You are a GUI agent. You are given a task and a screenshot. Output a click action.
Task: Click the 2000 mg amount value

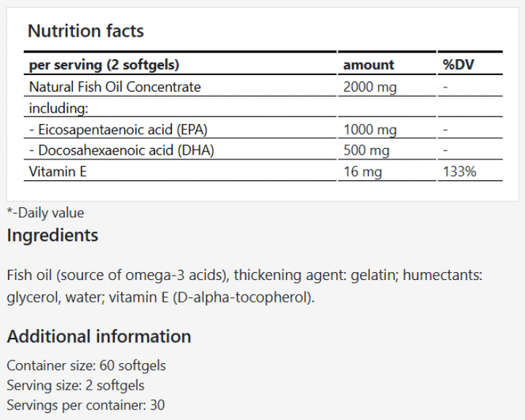click(x=370, y=87)
